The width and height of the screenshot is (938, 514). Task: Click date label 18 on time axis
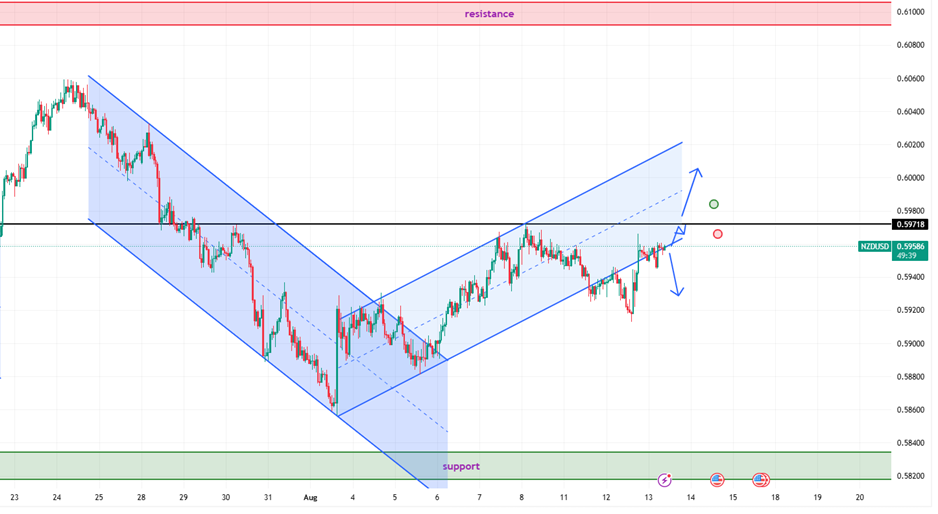pos(775,497)
